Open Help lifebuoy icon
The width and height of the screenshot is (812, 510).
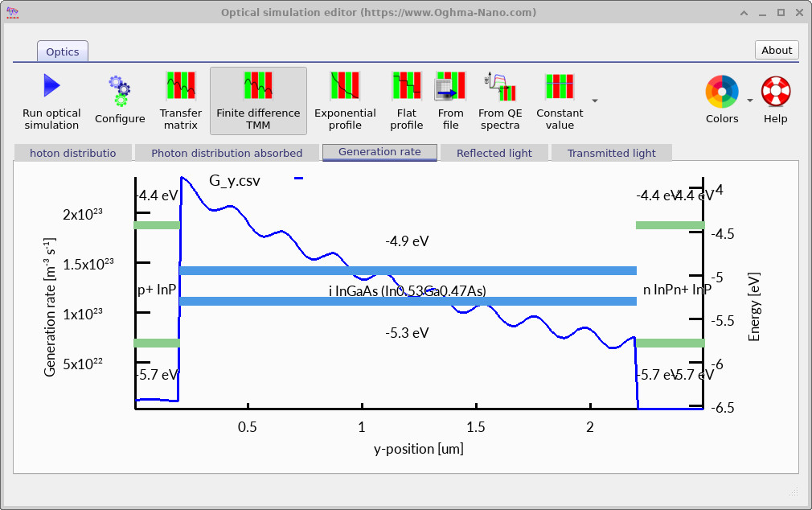pyautogui.click(x=775, y=100)
